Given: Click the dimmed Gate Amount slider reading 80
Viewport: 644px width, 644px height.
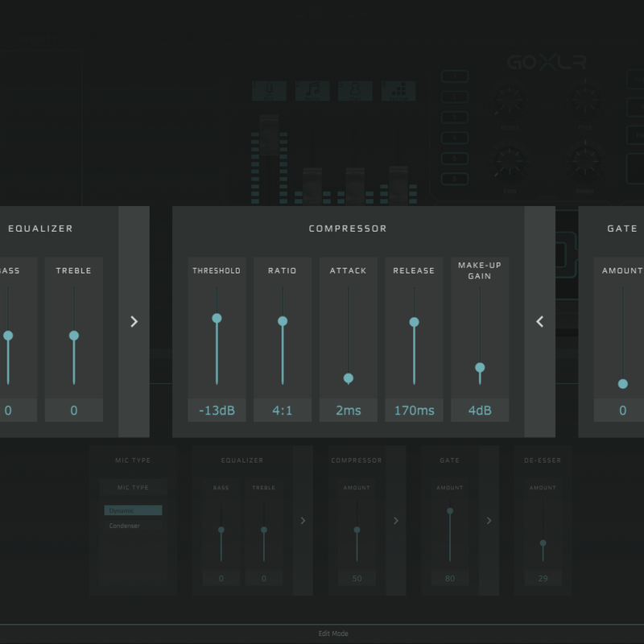Looking at the screenshot, I should [x=450, y=511].
